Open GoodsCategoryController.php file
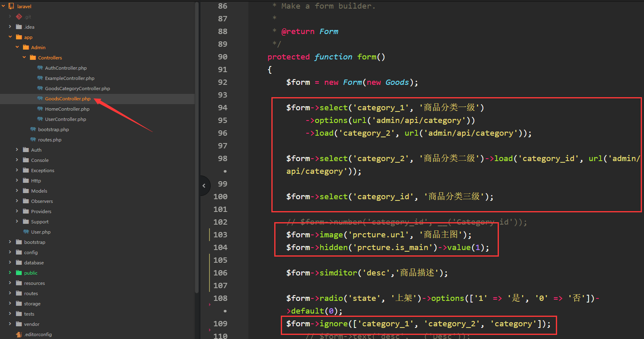The image size is (644, 339). [77, 89]
